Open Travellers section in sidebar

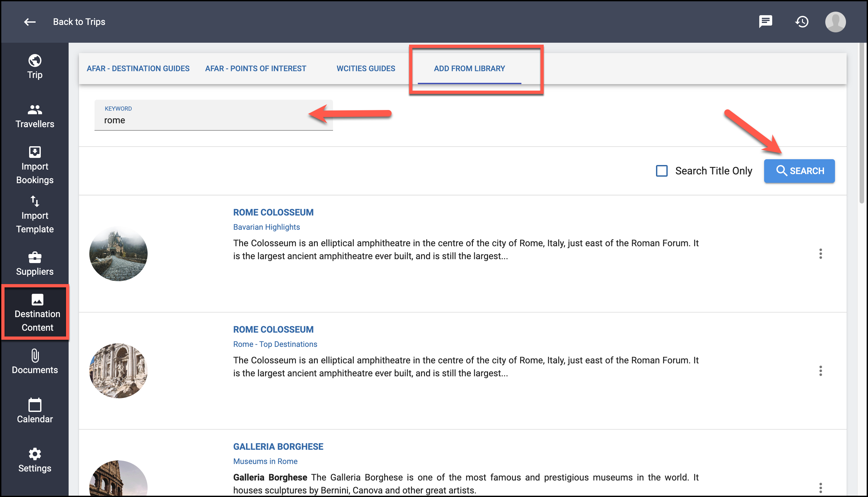pyautogui.click(x=35, y=116)
